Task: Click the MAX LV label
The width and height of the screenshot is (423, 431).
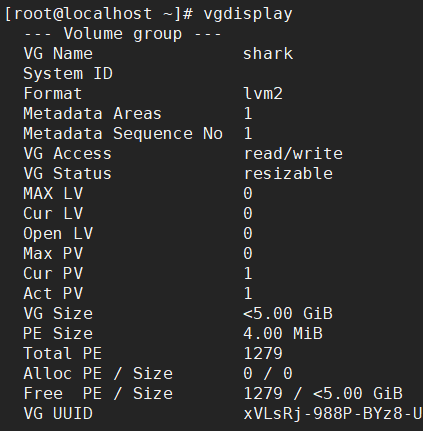Action: coord(53,194)
